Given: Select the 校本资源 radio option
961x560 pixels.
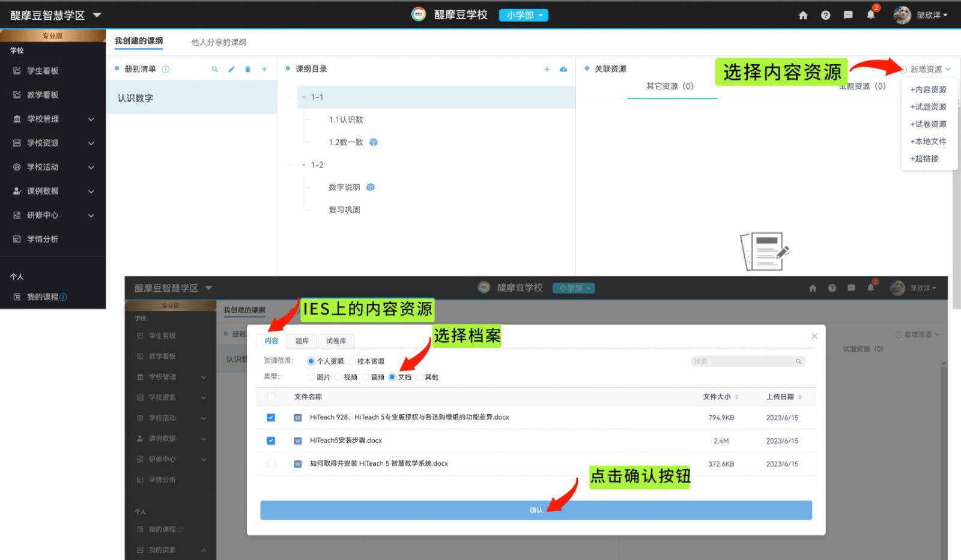Looking at the screenshot, I should tap(352, 361).
